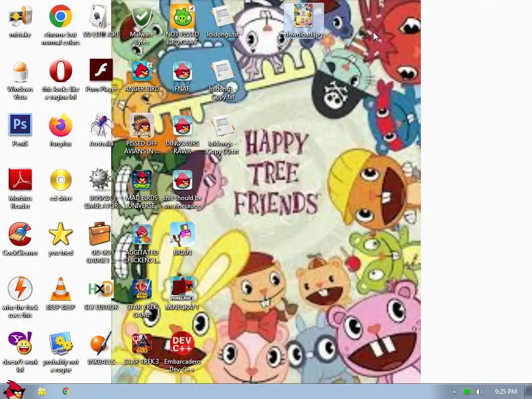The width and height of the screenshot is (532, 399).
Task: Click the 'PISSED OFF AVIANS IN ...' Seasons icon
Action: click(141, 125)
